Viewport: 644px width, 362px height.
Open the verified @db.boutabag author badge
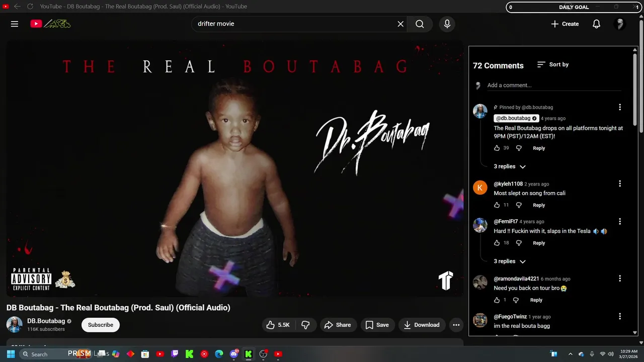pyautogui.click(x=517, y=118)
